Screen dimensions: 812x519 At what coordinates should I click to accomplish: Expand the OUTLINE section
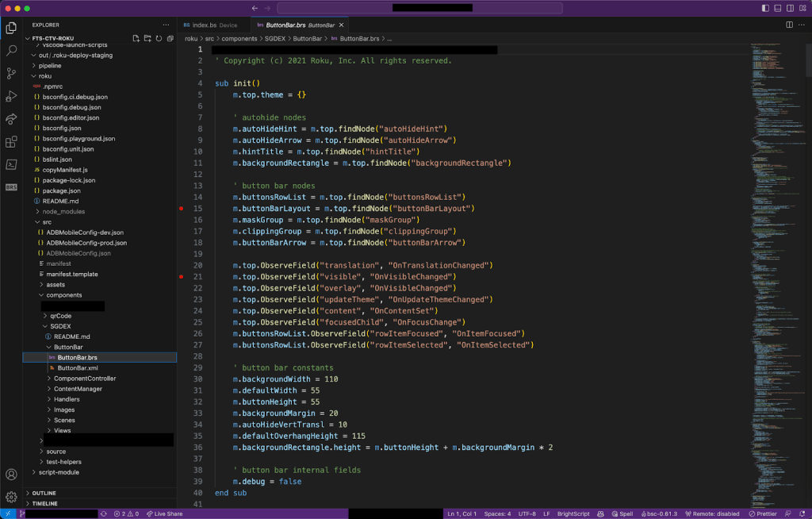pyautogui.click(x=44, y=493)
